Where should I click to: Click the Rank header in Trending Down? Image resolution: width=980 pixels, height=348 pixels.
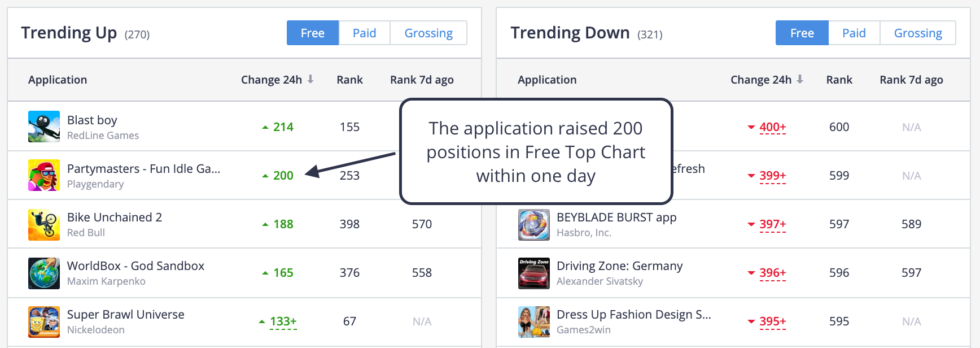[x=839, y=80]
